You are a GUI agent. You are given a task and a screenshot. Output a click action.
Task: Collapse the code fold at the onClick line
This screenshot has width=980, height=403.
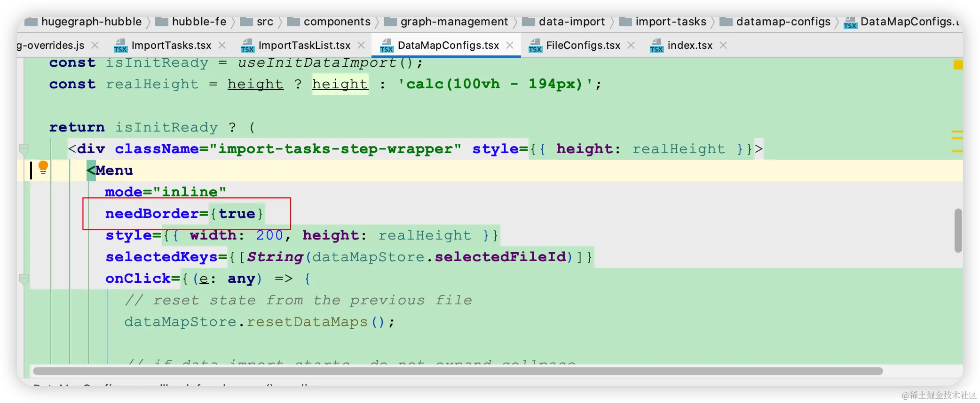[x=24, y=279]
